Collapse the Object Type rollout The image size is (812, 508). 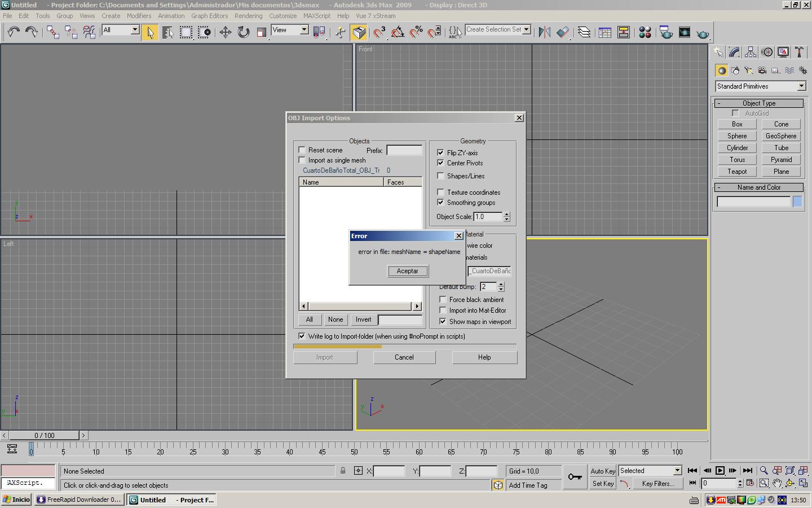[x=758, y=103]
